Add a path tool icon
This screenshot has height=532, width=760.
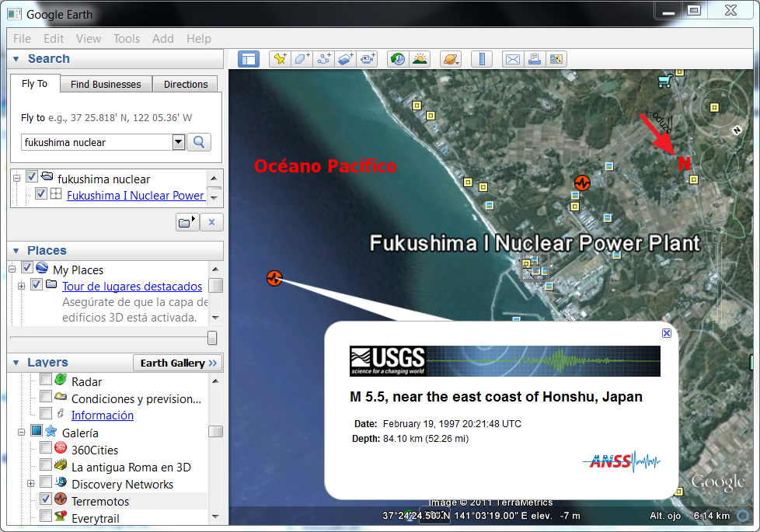pos(323,59)
